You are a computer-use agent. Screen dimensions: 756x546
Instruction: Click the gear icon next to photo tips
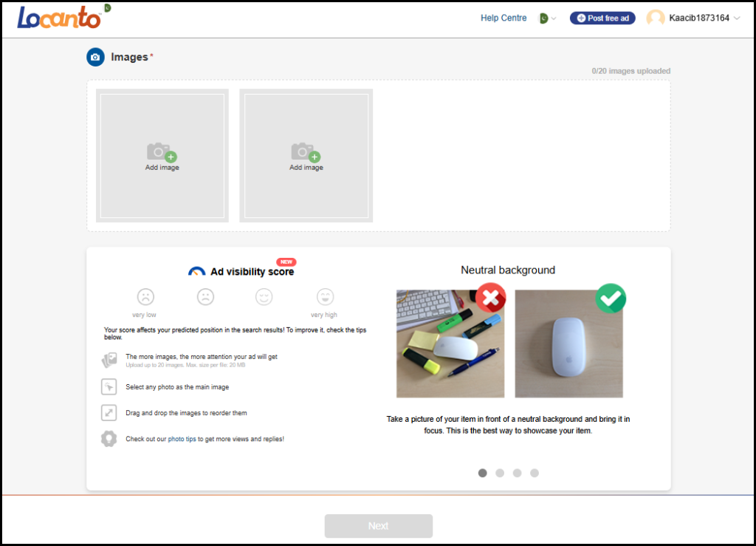click(x=109, y=438)
